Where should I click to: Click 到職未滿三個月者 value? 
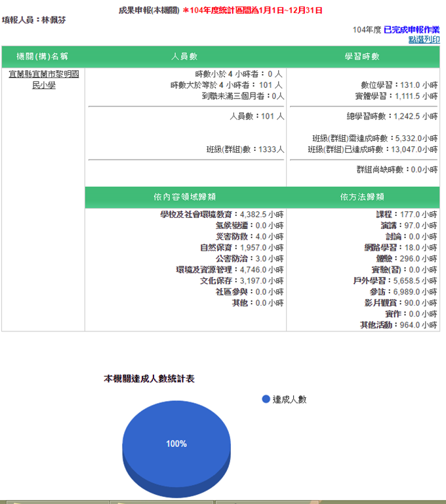(x=243, y=96)
